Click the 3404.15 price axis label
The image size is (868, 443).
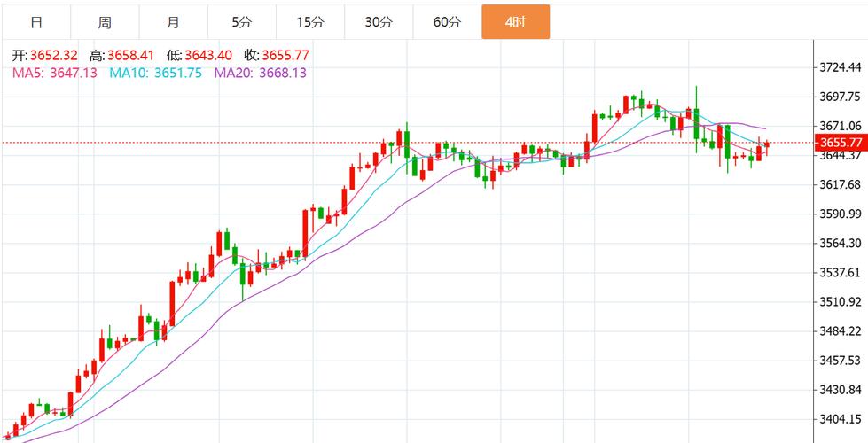click(841, 419)
